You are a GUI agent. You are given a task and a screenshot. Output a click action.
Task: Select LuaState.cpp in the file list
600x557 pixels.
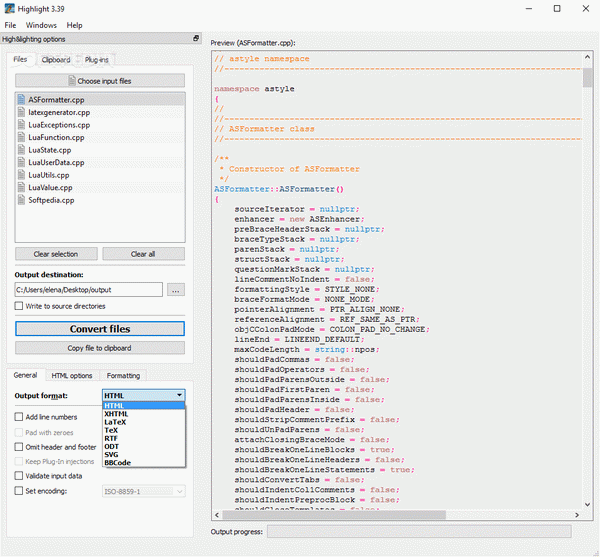pos(100,150)
